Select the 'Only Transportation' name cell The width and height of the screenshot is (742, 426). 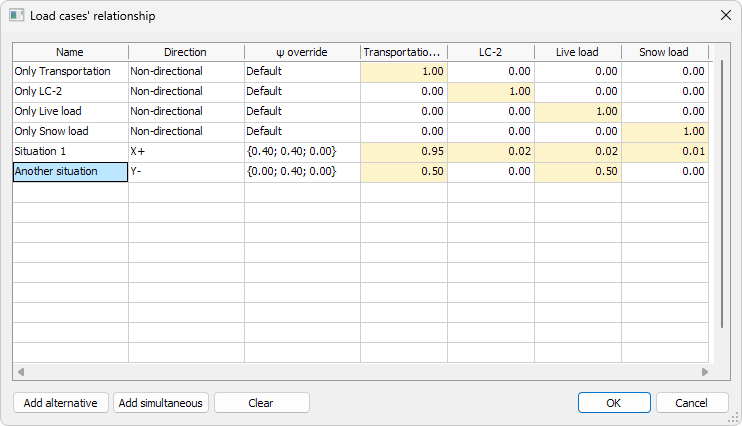coord(71,71)
